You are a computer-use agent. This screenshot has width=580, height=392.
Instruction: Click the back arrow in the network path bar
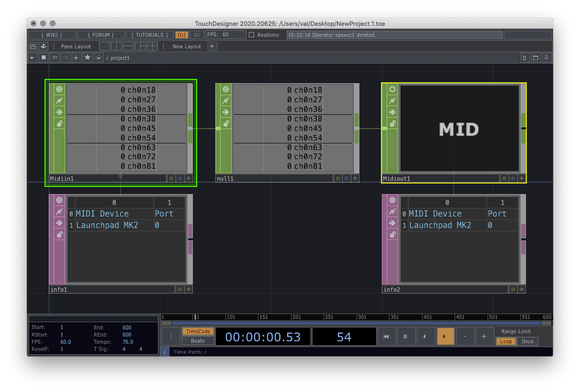coord(55,58)
